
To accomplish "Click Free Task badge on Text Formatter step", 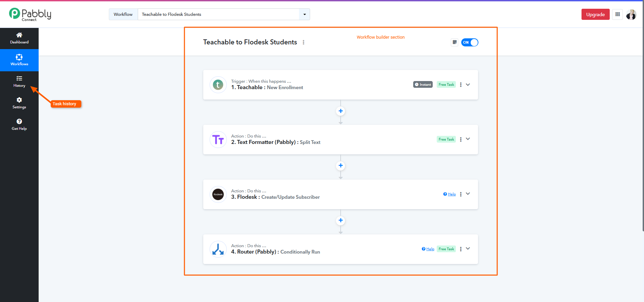I will point(446,139).
